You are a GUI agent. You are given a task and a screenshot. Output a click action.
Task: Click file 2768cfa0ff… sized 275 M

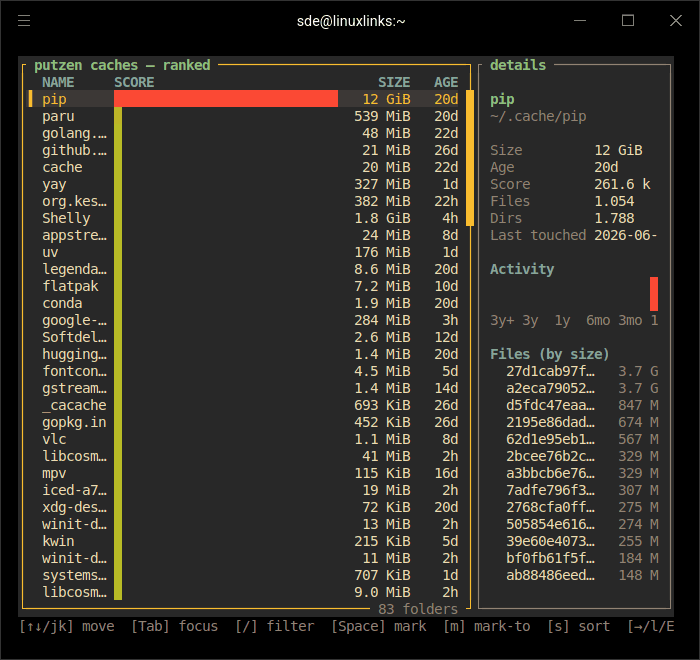[x=550, y=507]
